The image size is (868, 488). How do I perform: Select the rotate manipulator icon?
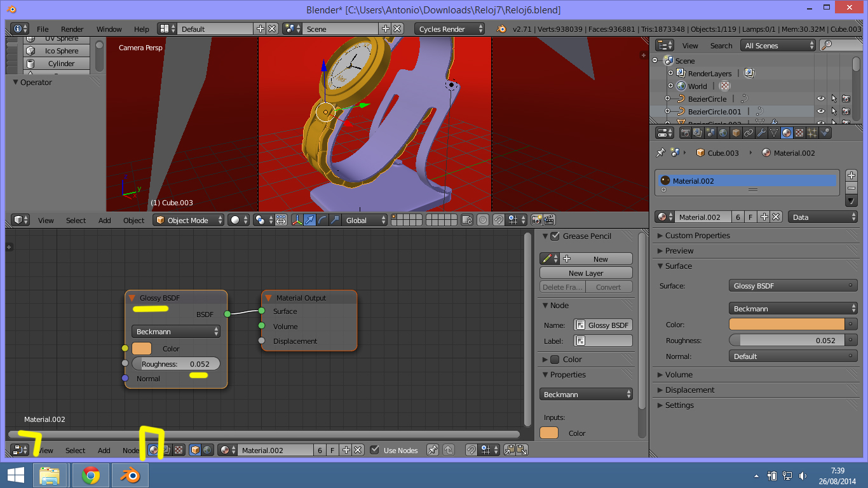(x=322, y=220)
